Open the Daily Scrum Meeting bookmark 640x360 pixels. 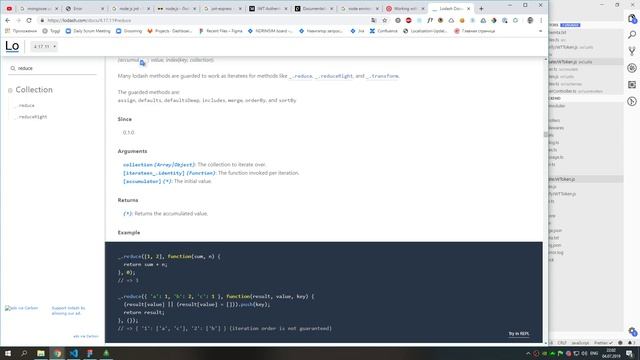point(88,31)
